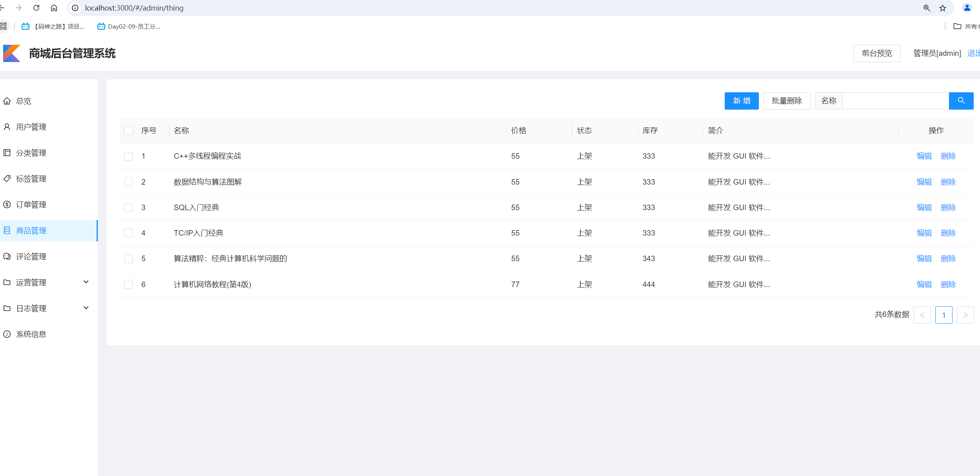Click the browser reload icon
980x476 pixels.
(x=36, y=8)
